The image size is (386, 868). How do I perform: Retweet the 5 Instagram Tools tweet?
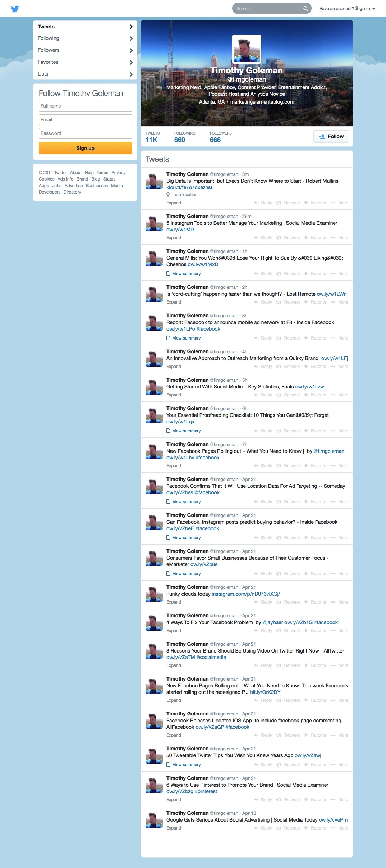(288, 238)
